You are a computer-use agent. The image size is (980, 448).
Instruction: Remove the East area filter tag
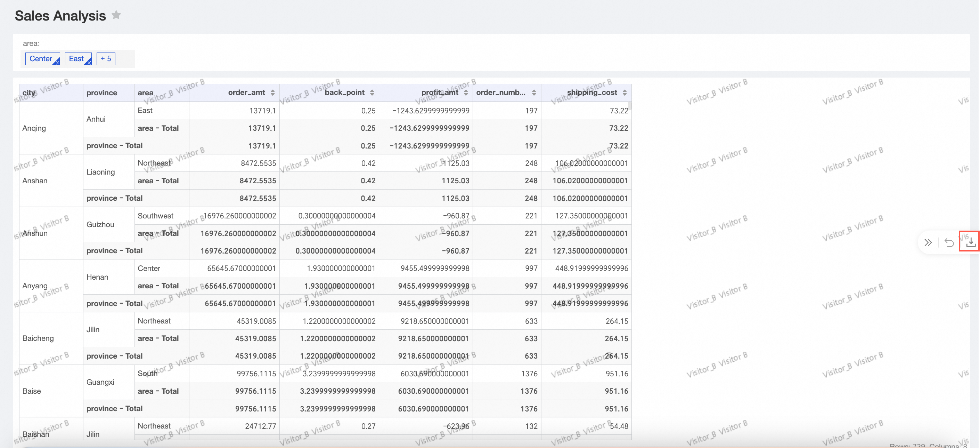(89, 63)
